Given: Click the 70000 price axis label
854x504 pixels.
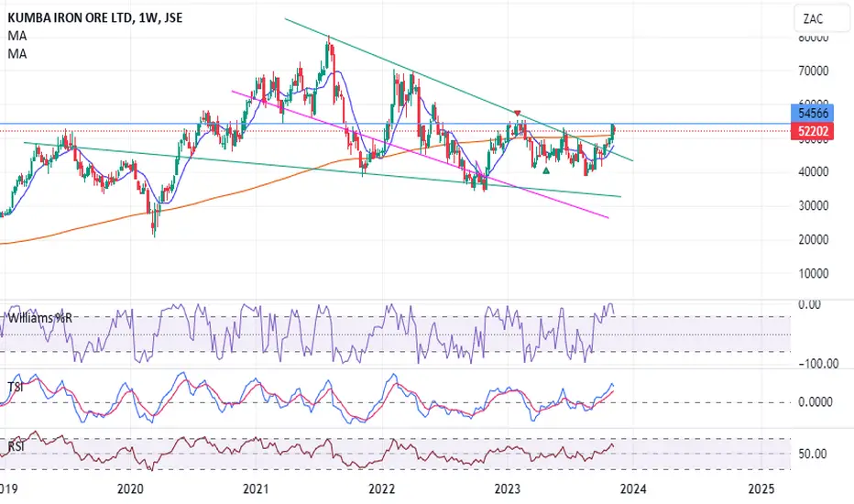Looking at the screenshot, I should point(813,71).
